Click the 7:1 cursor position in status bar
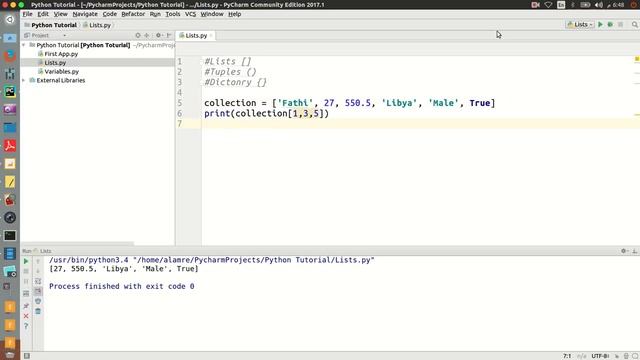Screen dimensions: 640x360 [567, 356]
